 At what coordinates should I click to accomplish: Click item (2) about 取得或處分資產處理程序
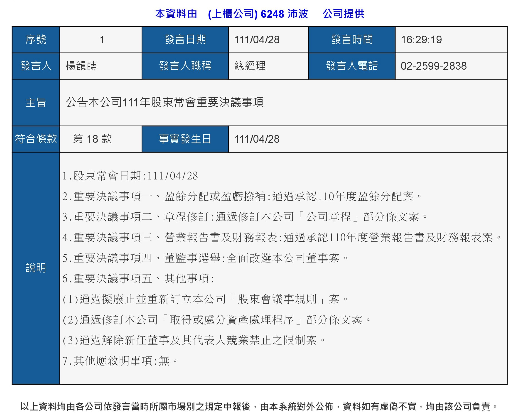(x=217, y=320)
